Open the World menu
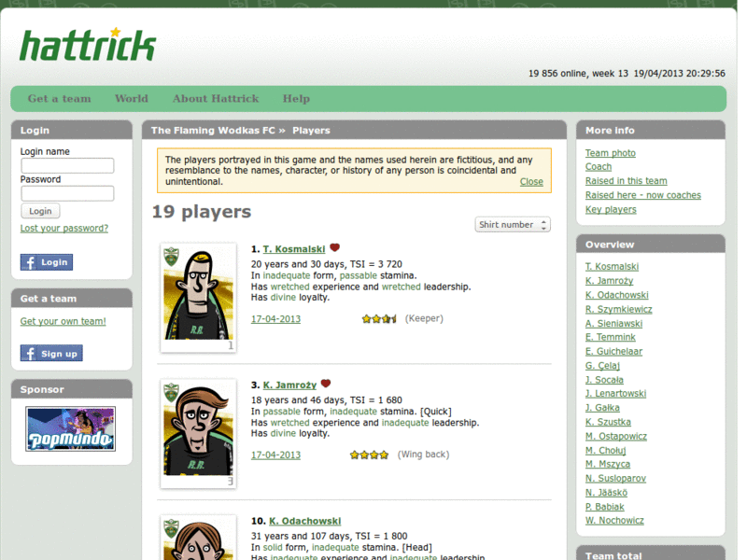The width and height of the screenshot is (747, 560). coord(132,99)
